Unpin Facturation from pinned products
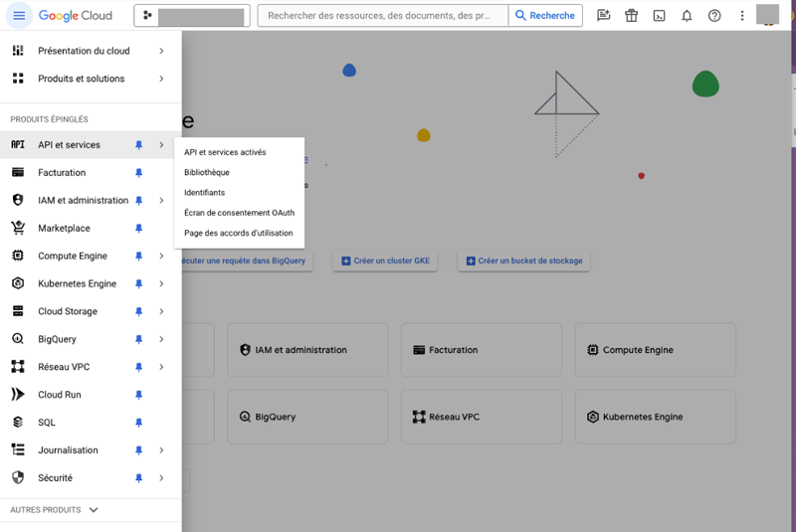The image size is (796, 532). click(x=138, y=173)
